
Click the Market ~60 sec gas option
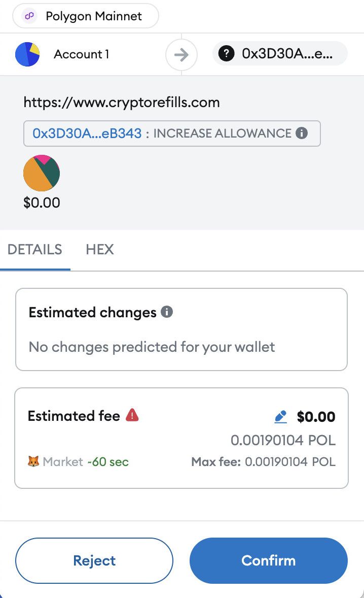[85, 462]
